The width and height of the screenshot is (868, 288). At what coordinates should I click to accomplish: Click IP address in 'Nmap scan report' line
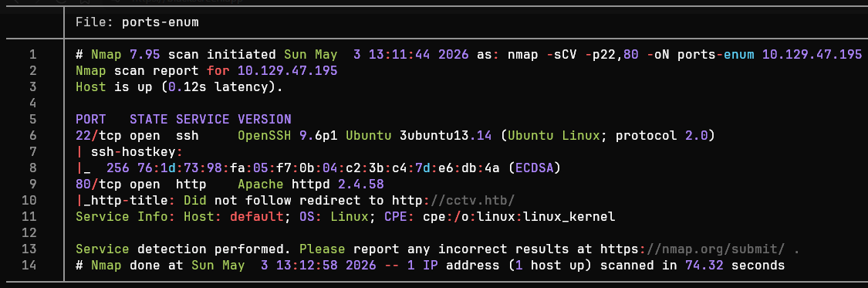point(287,71)
